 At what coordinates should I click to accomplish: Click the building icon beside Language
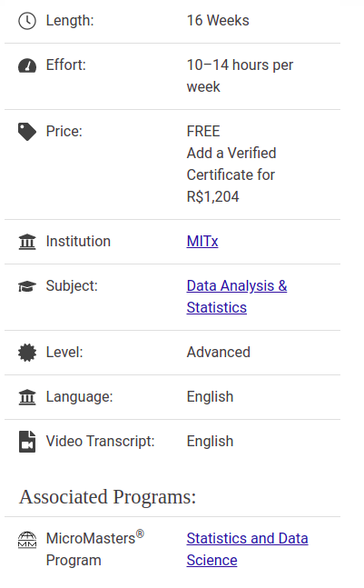coord(27,397)
